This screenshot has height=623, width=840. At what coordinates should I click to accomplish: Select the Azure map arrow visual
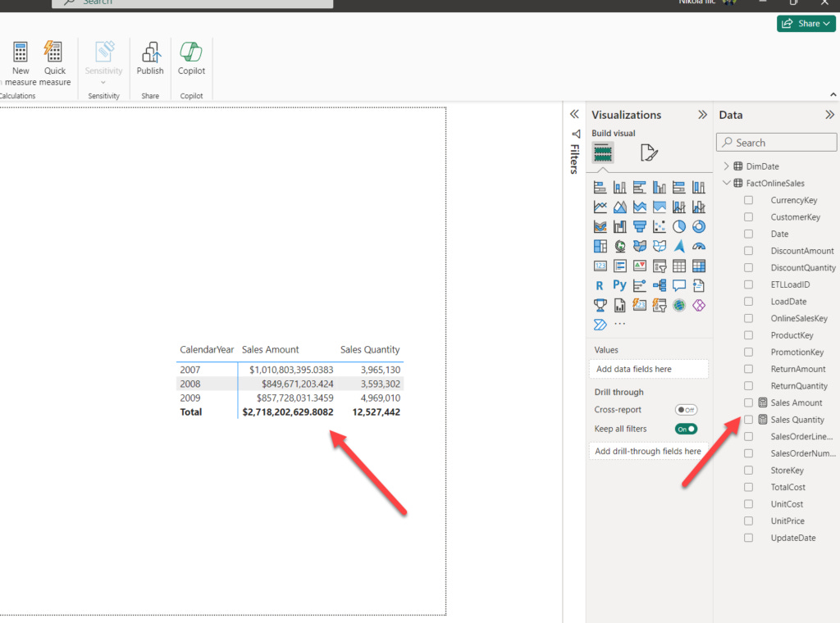click(x=678, y=246)
